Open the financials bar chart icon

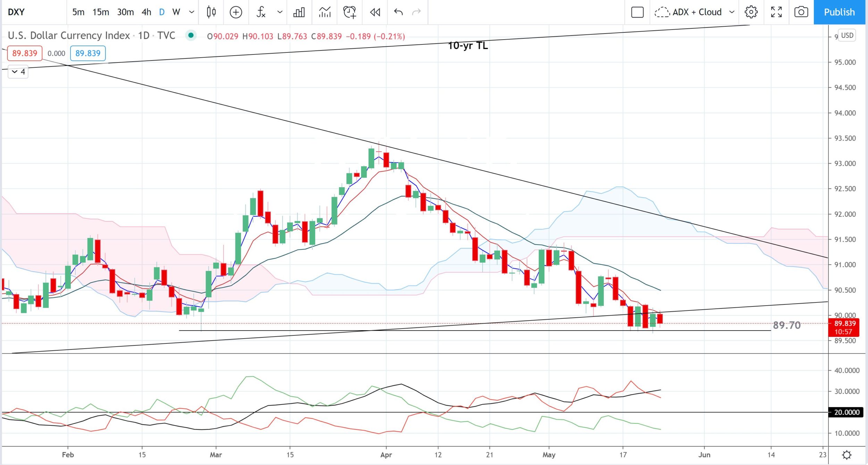coord(299,12)
